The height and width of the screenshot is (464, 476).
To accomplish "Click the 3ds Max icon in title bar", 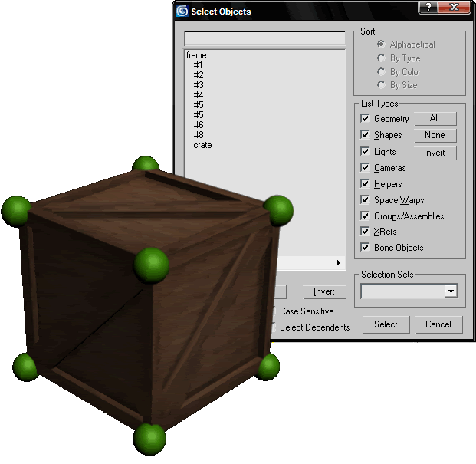I will [x=182, y=12].
